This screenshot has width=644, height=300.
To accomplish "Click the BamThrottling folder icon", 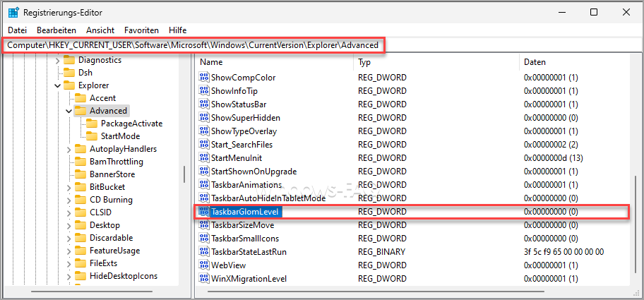I will (x=80, y=162).
